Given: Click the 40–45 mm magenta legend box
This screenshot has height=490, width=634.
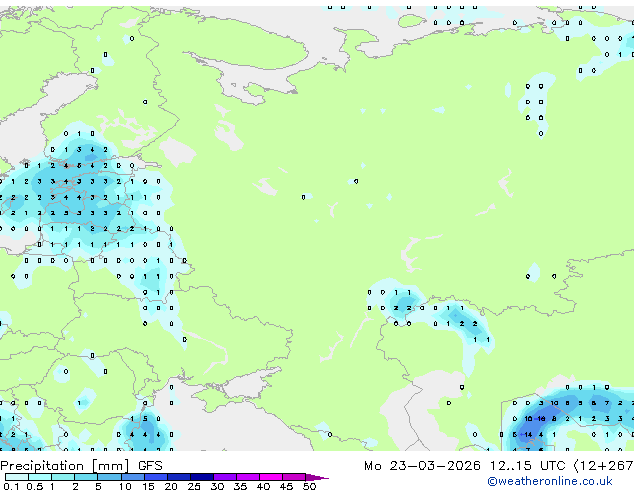Looking at the screenshot, I should tap(271, 477).
